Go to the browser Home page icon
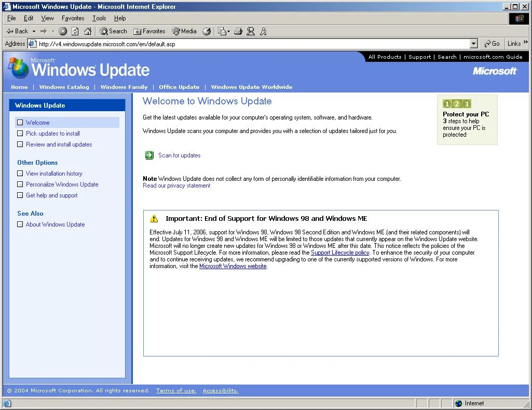532x410 pixels. point(88,31)
